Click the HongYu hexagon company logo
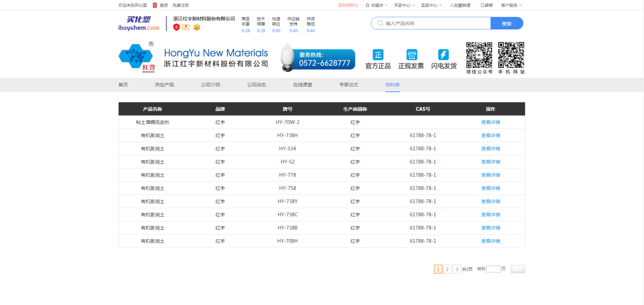This screenshot has height=305, width=644. click(136, 57)
